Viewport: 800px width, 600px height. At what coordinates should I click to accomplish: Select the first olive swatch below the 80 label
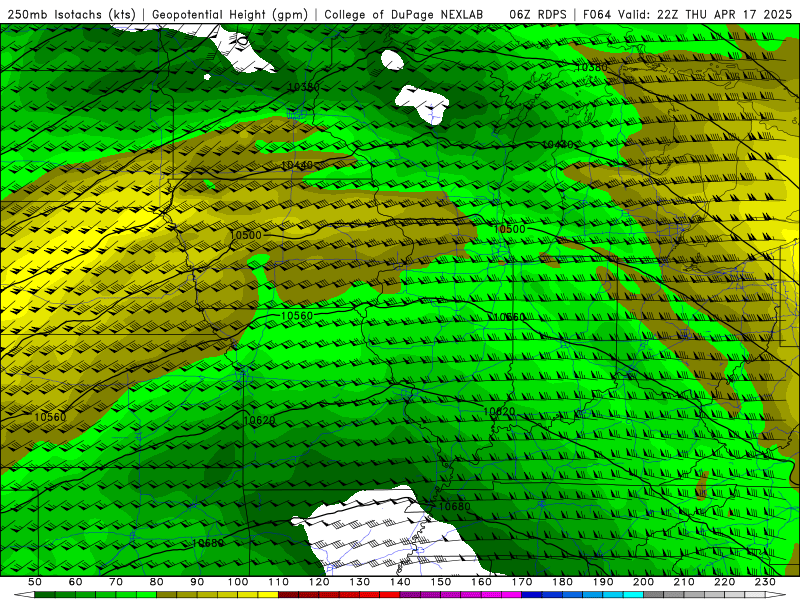click(167, 594)
